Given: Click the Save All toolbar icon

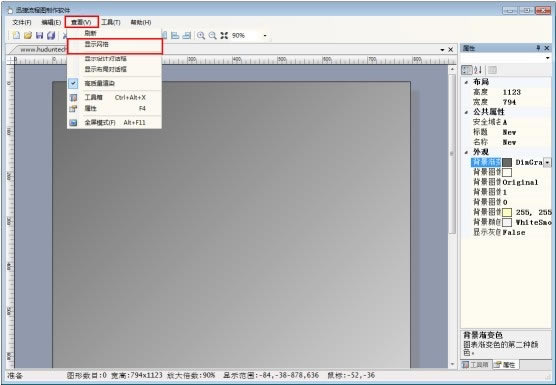Looking at the screenshot, I should tap(51, 35).
